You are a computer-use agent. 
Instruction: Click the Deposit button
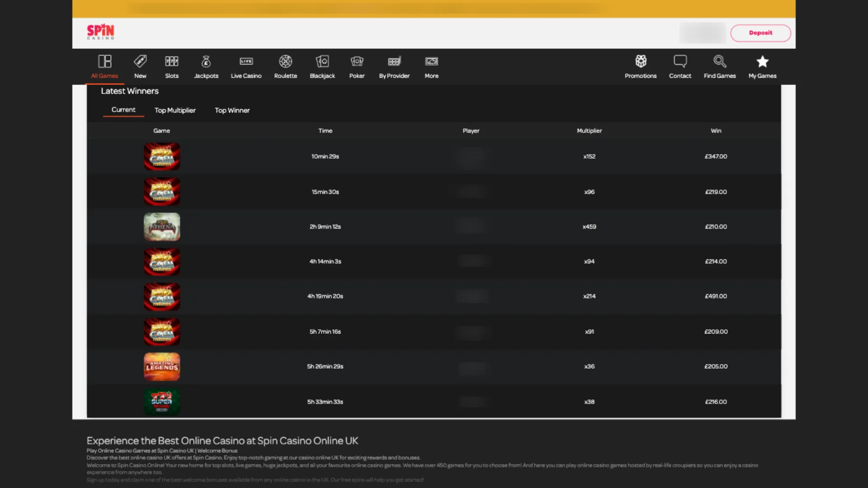point(760,33)
